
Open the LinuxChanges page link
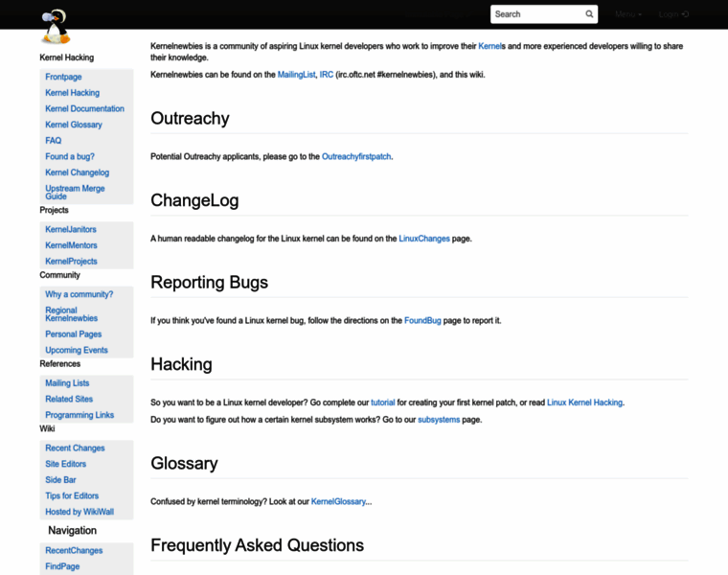pyautogui.click(x=424, y=239)
